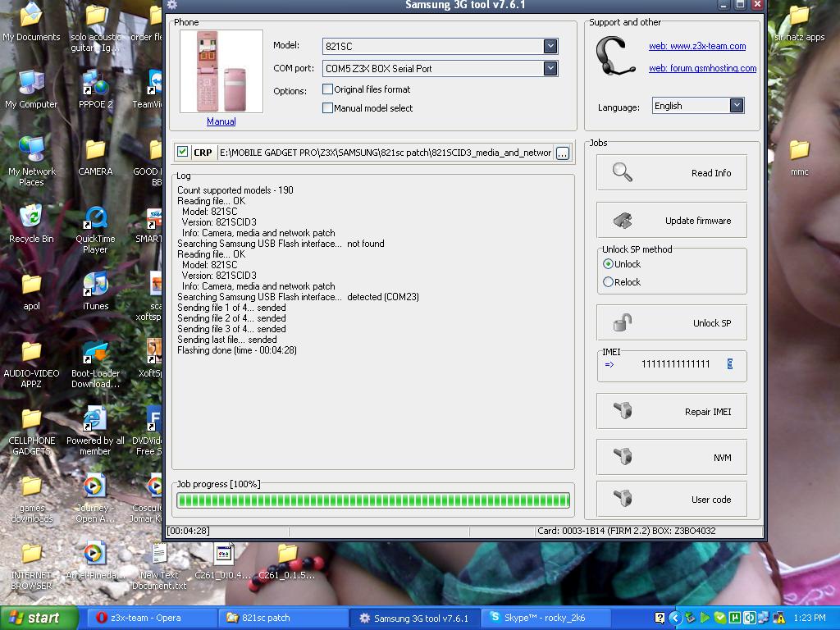
Task: Open the sir natz apps folder
Action: [x=799, y=22]
